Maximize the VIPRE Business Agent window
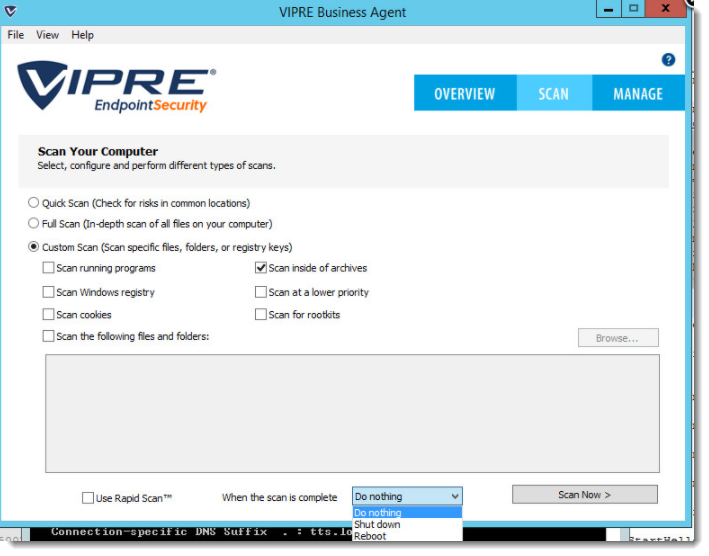709x556 pixels. pyautogui.click(x=633, y=9)
